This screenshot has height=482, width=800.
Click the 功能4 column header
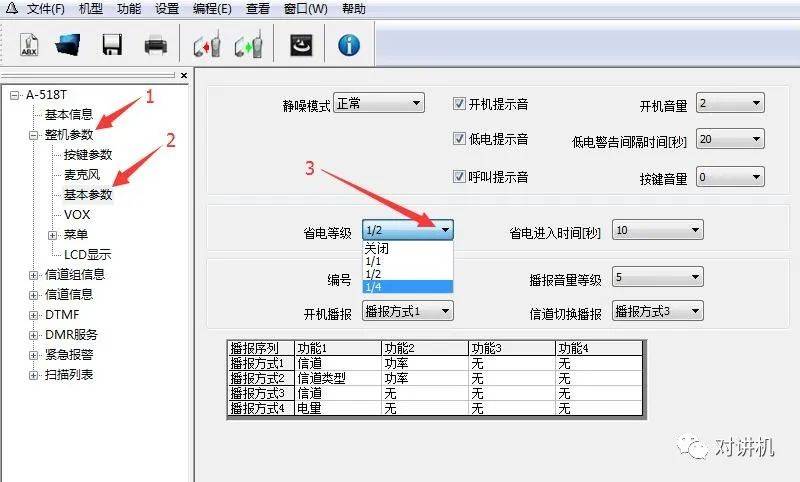[x=598, y=348]
